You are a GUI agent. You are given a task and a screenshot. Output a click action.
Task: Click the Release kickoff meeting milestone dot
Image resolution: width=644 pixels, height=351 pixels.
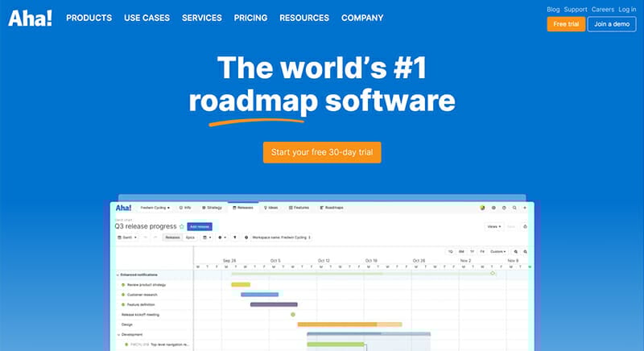click(x=293, y=315)
